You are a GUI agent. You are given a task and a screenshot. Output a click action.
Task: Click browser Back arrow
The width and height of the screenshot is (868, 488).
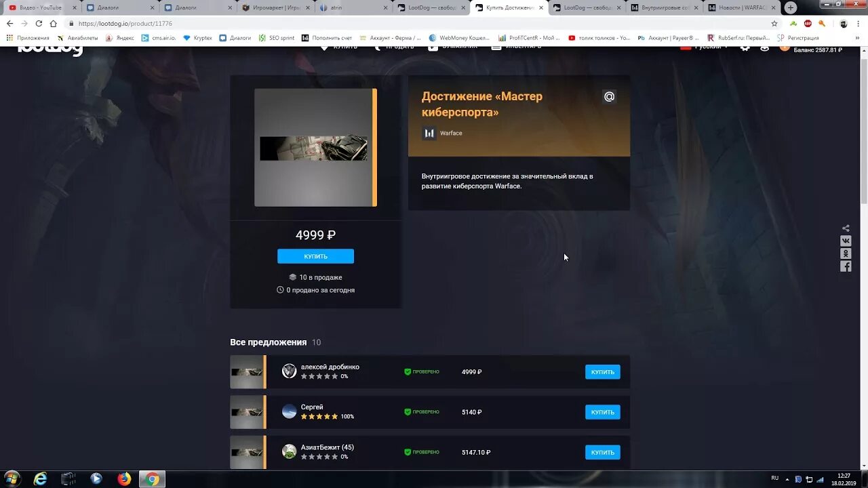click(9, 23)
